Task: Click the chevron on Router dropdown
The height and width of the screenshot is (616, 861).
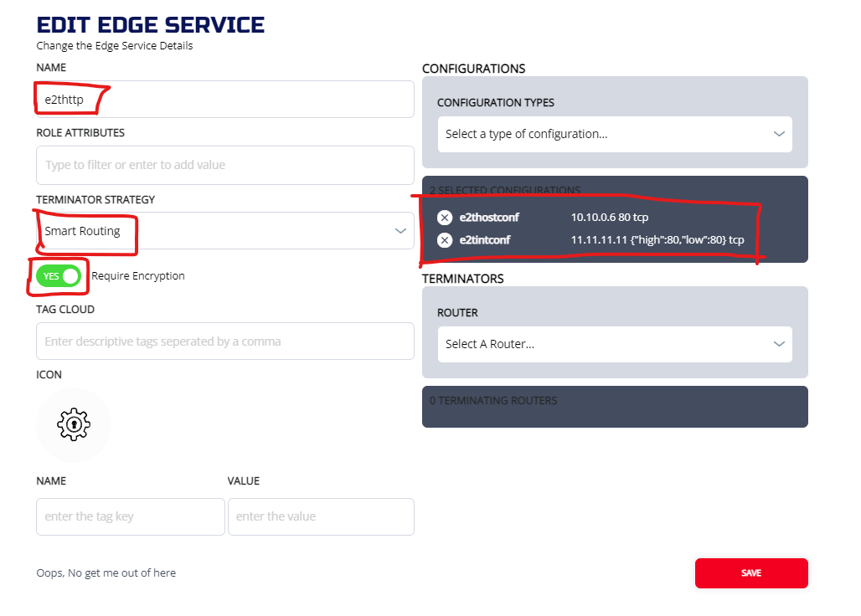Action: tap(779, 344)
